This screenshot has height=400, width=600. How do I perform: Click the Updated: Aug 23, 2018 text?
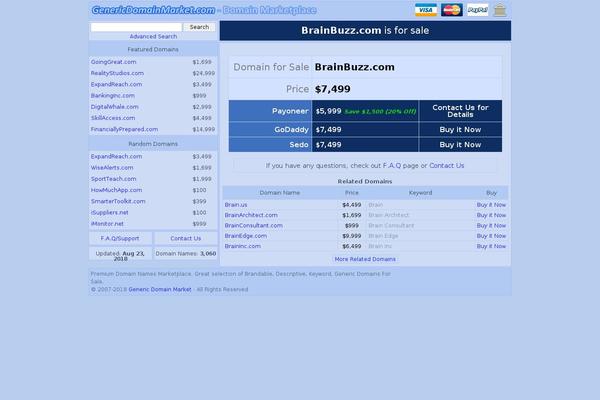tap(120, 256)
